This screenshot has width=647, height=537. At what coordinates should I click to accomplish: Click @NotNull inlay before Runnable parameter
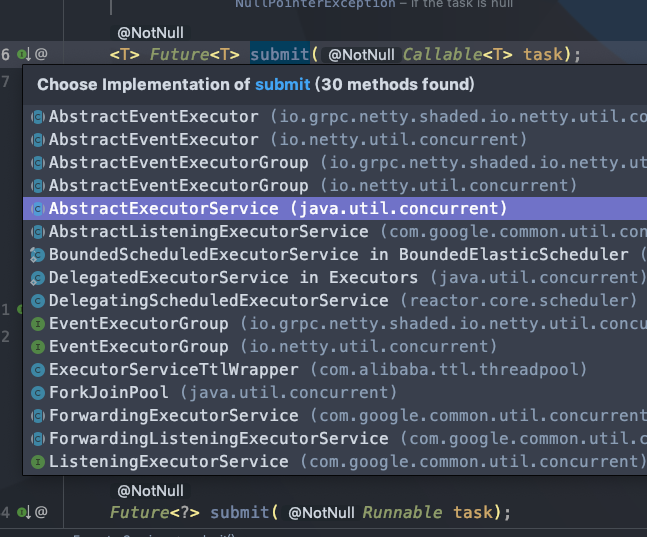321,513
